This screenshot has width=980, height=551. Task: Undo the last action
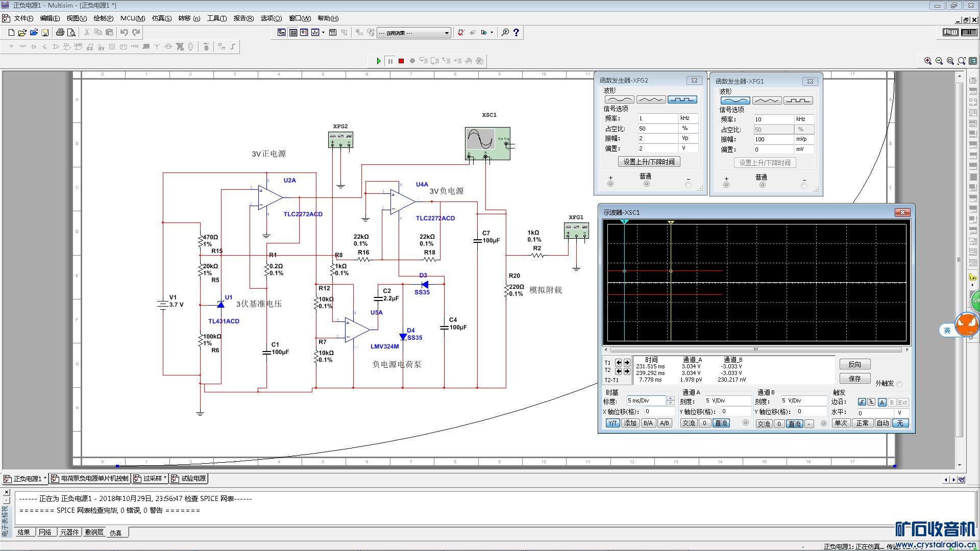pyautogui.click(x=124, y=33)
